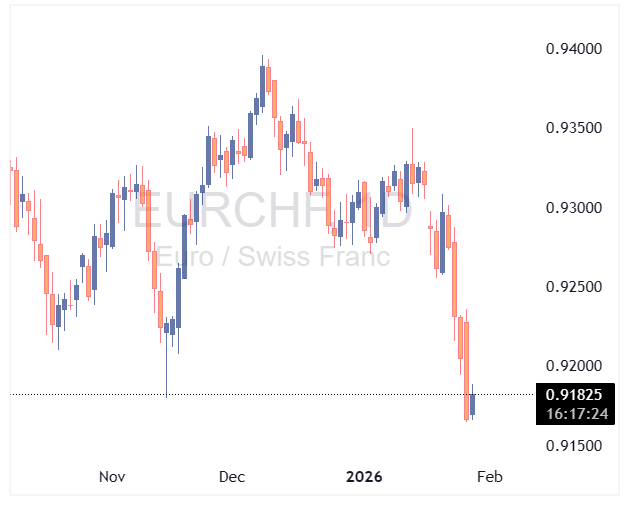The image size is (629, 508).
Task: Select the 2026 year label on time axis
Action: [x=364, y=477]
